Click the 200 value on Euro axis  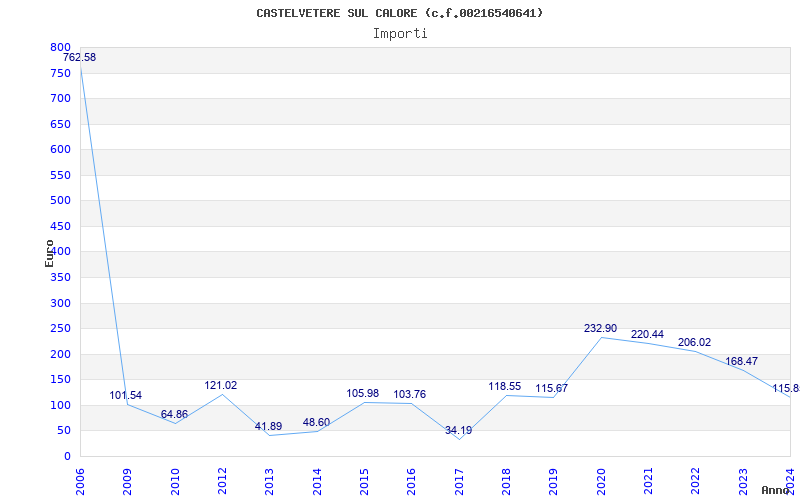click(60, 355)
